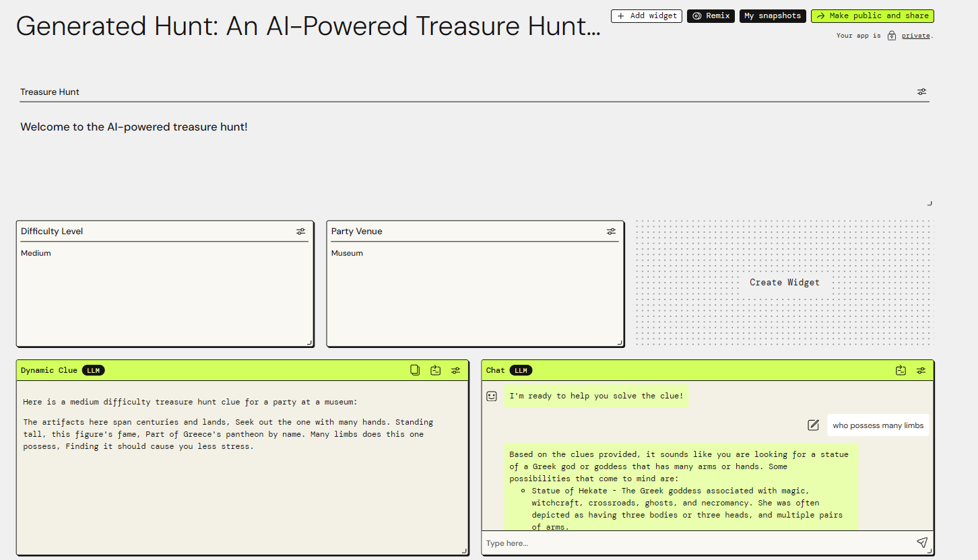Click the "Medium" difficulty value
978x560 pixels.
click(x=36, y=253)
